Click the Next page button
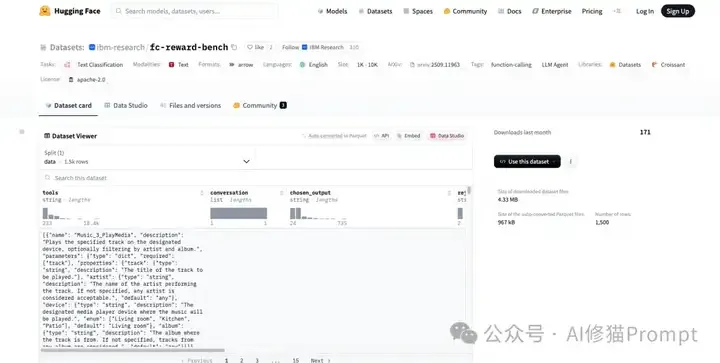The height and width of the screenshot is (363, 720). coord(321,361)
